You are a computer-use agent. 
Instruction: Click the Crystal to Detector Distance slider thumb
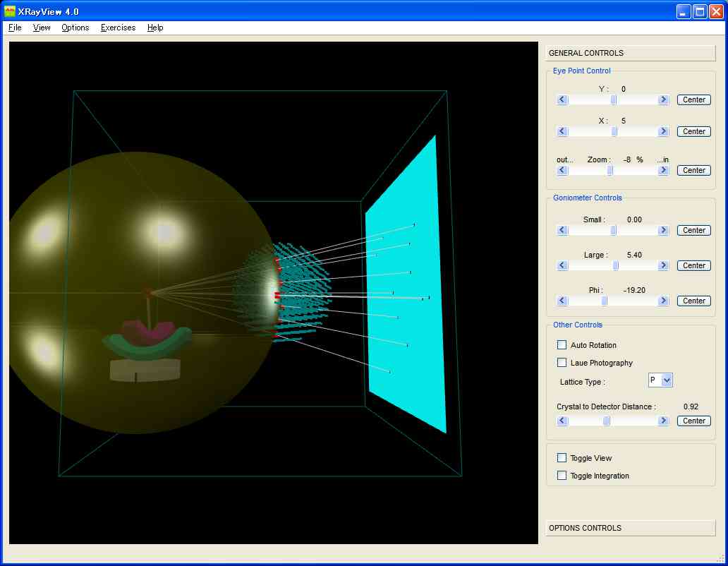click(x=606, y=421)
